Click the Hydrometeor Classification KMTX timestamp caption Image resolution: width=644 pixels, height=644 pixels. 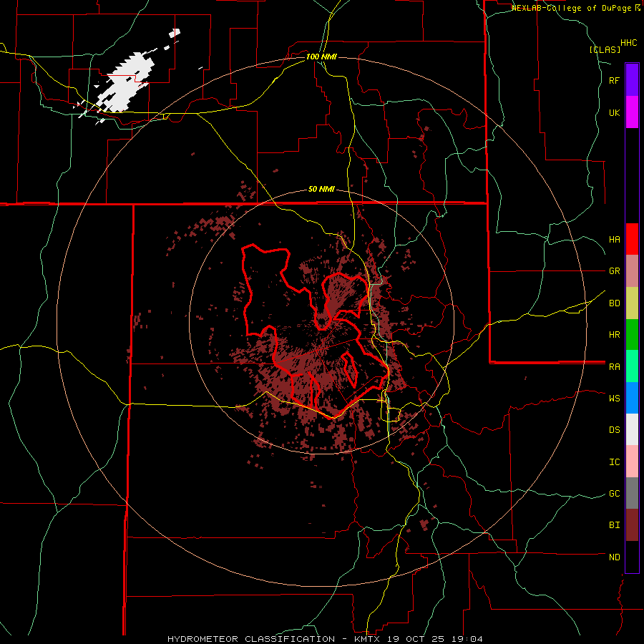(325, 639)
